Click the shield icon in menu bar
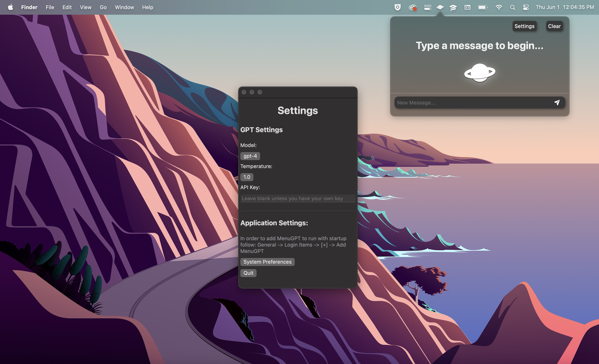 coord(397,7)
